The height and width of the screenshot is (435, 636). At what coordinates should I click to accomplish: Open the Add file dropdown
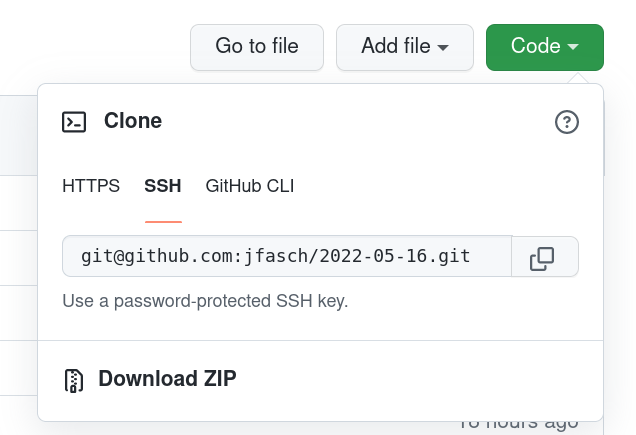[404, 47]
